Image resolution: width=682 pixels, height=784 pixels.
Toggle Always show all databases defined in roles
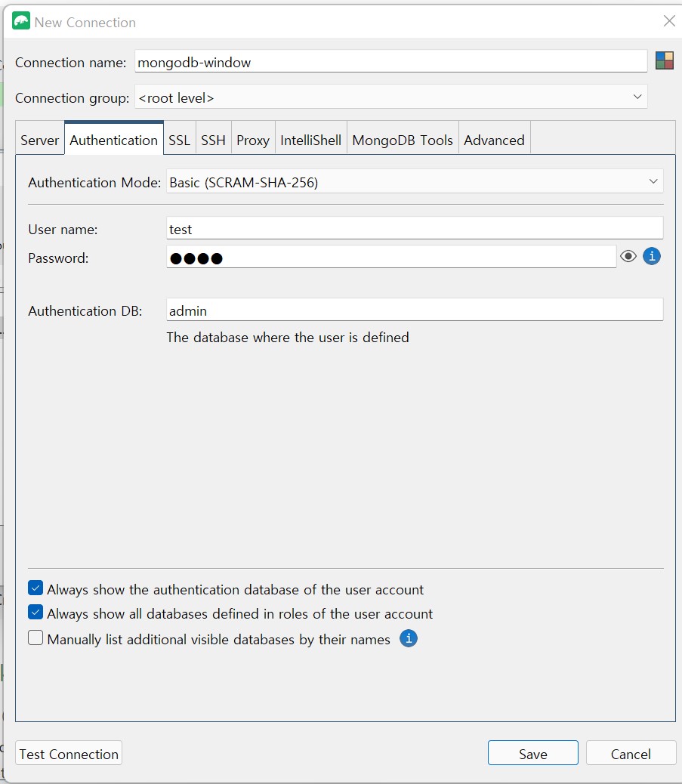pos(35,613)
